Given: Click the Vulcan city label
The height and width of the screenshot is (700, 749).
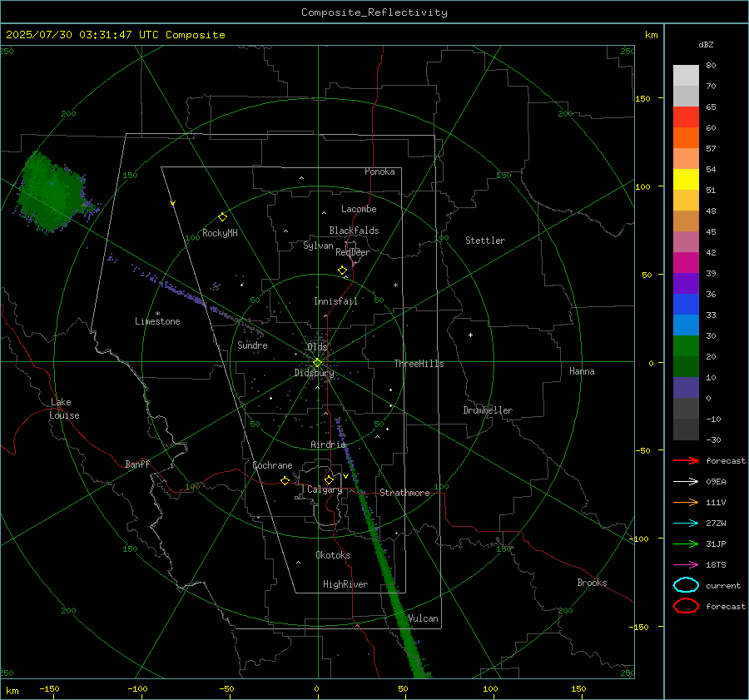Looking at the screenshot, I should [x=424, y=618].
